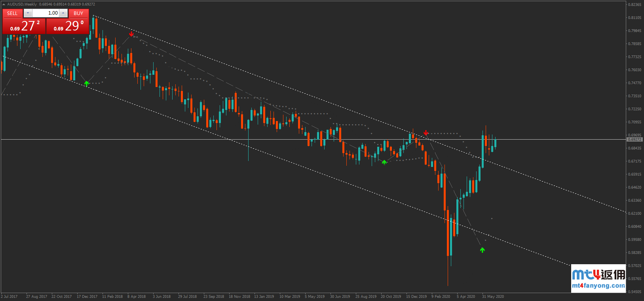
Task: Open the mt4fanyong.com link
Action: click(598, 286)
